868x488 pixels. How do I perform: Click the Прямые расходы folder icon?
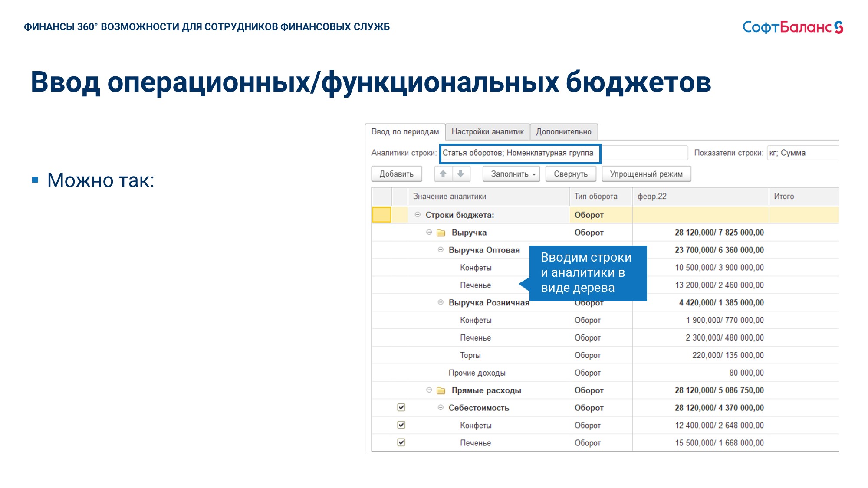[441, 391]
